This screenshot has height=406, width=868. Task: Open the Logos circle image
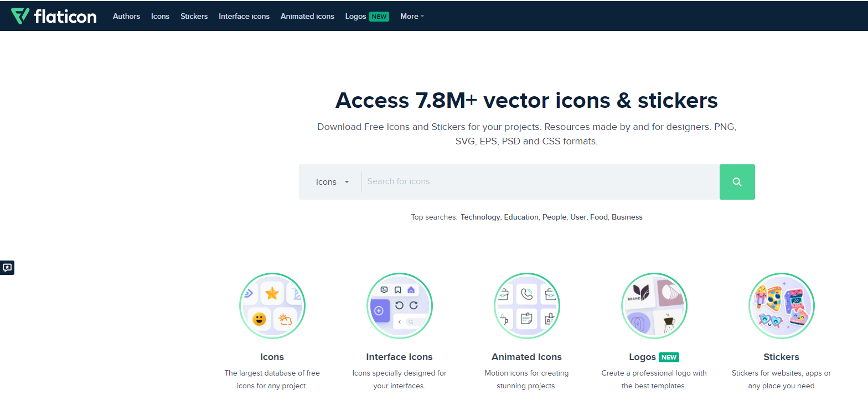click(654, 306)
